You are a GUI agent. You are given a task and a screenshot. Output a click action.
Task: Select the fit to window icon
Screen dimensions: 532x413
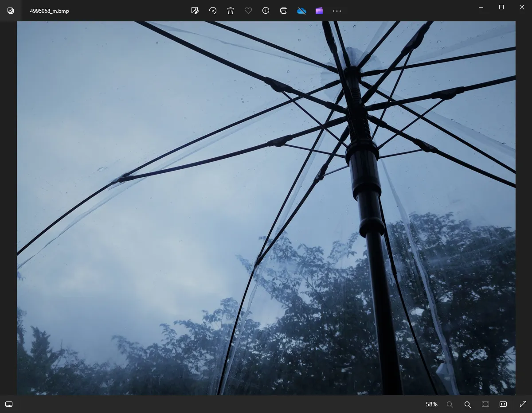(485, 404)
